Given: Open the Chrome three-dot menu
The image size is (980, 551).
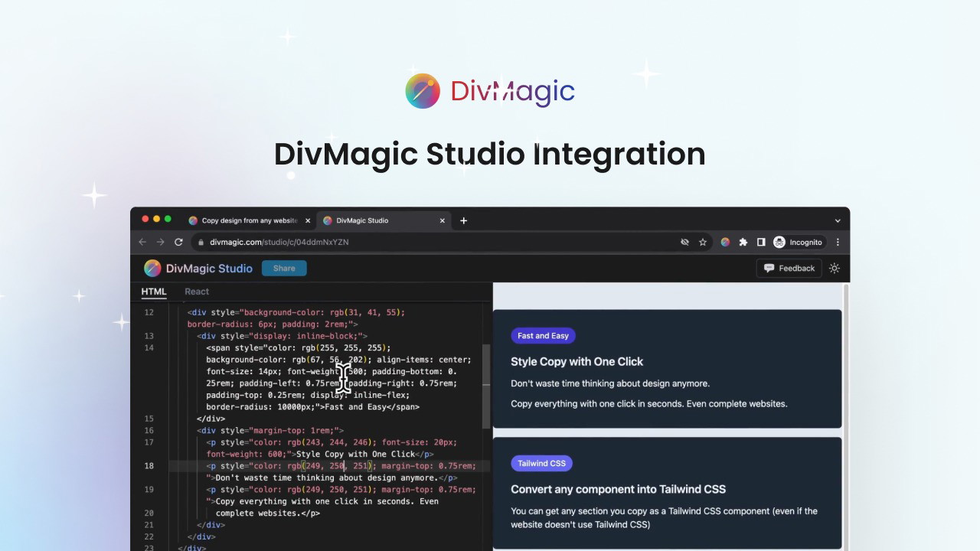Looking at the screenshot, I should [838, 242].
